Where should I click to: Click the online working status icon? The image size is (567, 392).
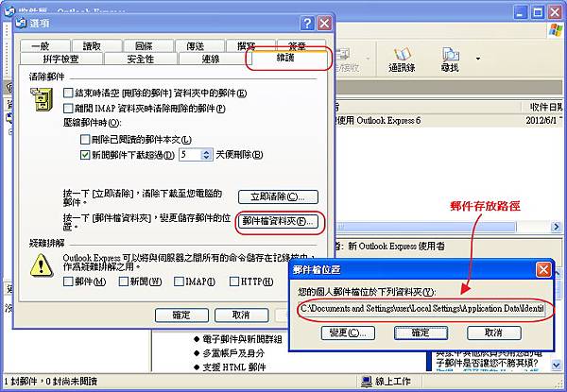(x=367, y=382)
